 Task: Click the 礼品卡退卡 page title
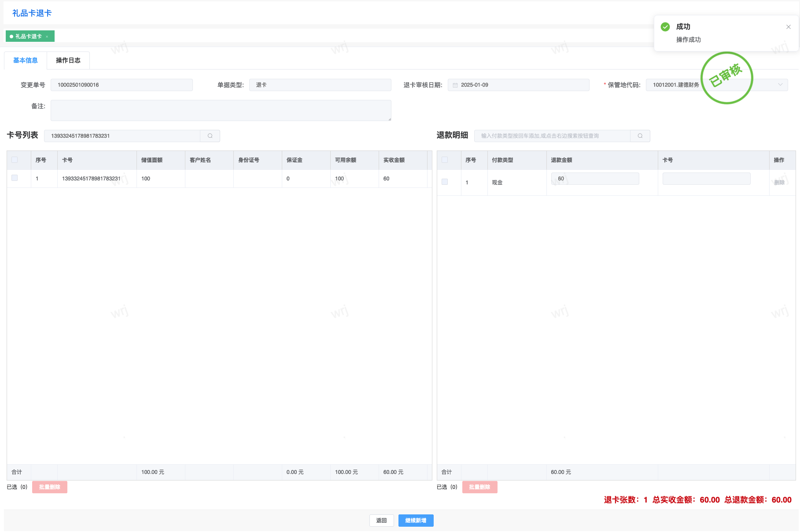pos(32,13)
